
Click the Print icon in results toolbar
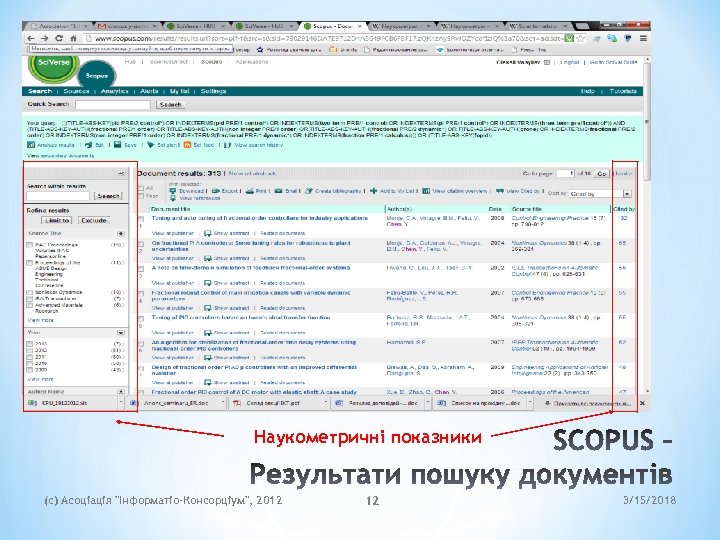pos(250,191)
